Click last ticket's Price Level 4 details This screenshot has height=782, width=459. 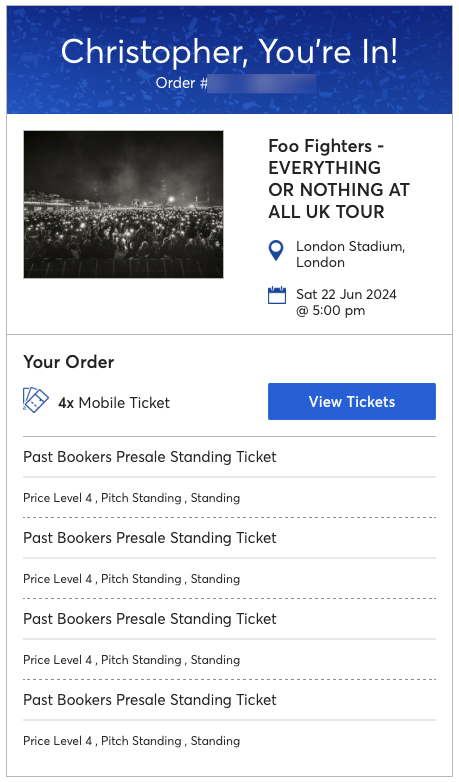coord(132,741)
